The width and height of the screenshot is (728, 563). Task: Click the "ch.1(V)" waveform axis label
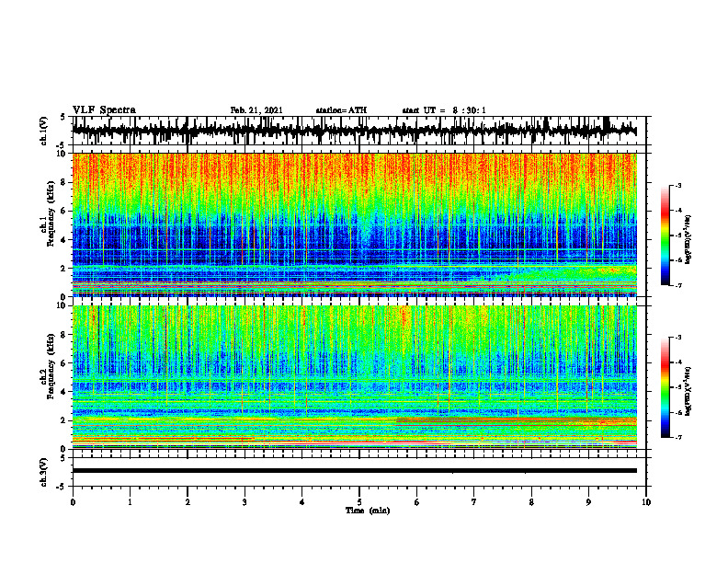click(44, 131)
